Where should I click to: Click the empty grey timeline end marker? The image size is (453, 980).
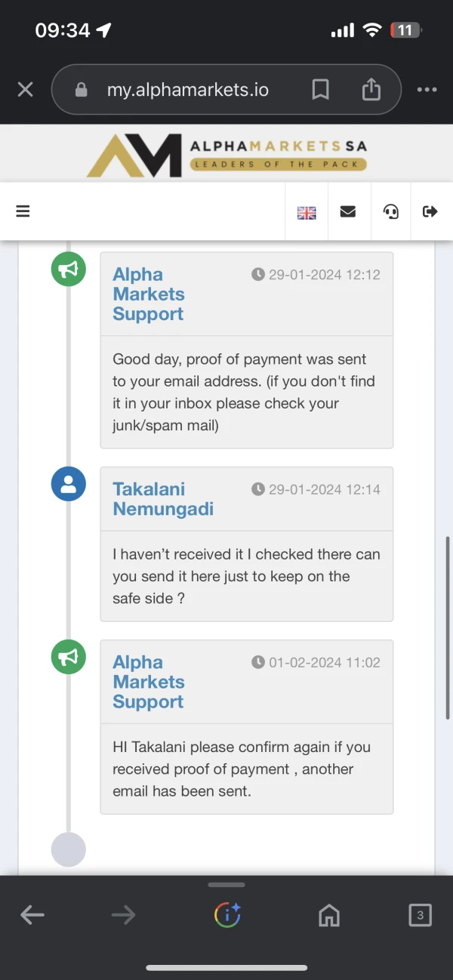click(x=68, y=849)
